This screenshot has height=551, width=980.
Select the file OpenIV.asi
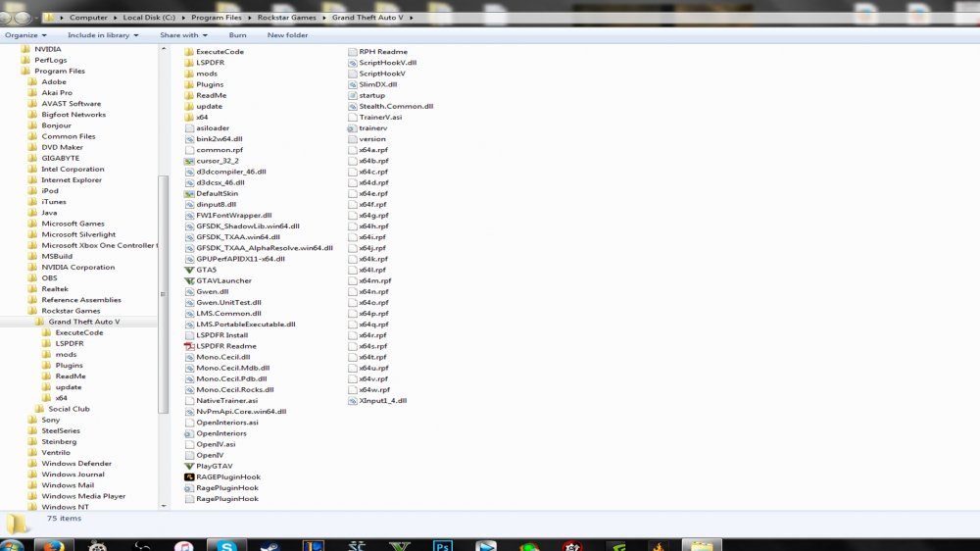[x=216, y=444]
